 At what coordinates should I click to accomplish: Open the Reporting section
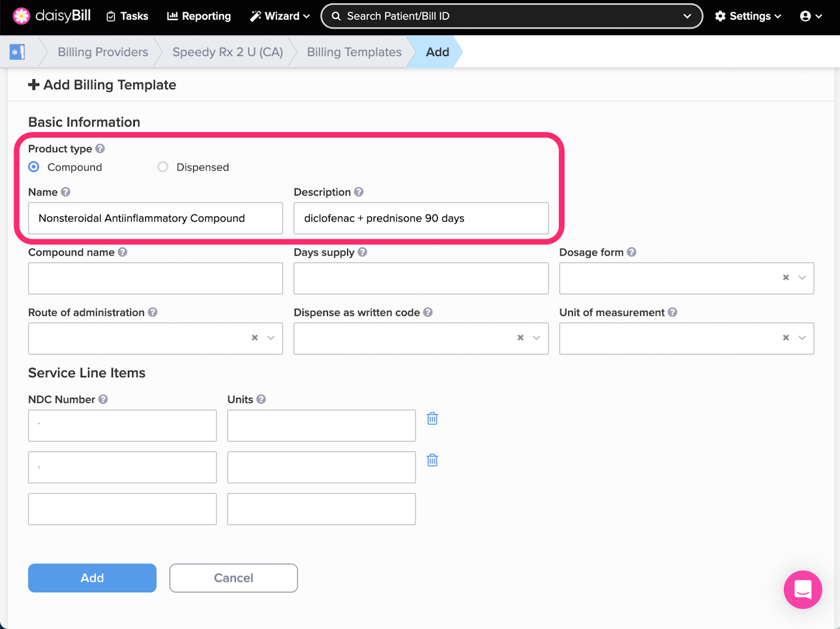click(x=198, y=16)
